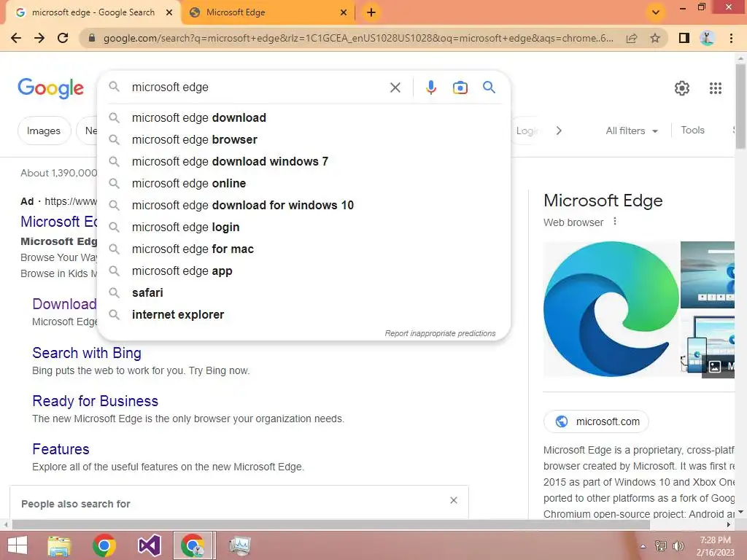
Task: Switch to the Microsoft Edge tab
Action: [x=267, y=12]
